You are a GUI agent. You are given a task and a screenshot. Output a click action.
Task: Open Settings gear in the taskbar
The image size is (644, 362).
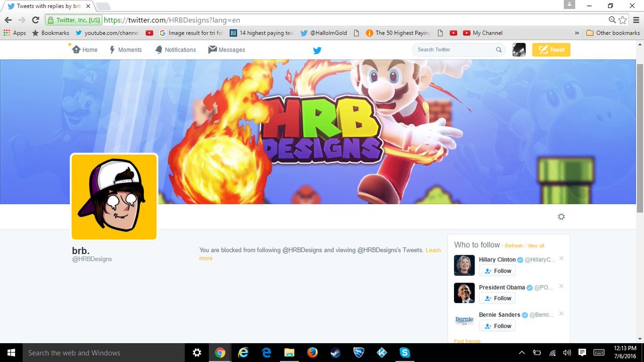[x=196, y=352]
